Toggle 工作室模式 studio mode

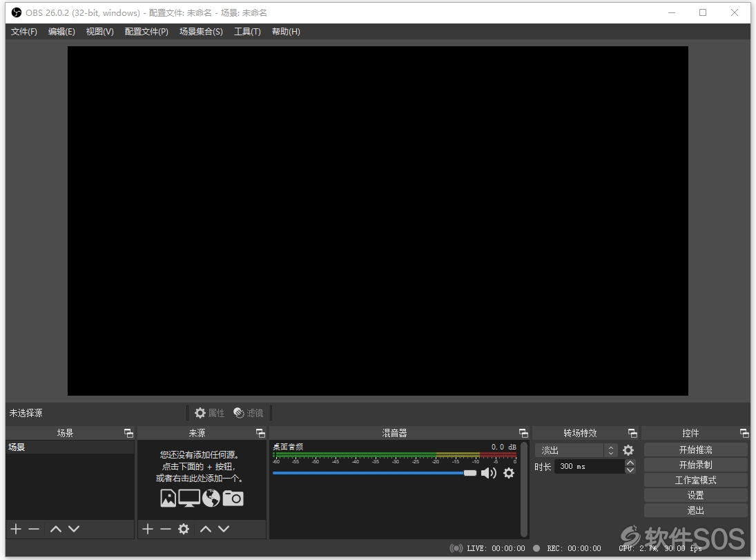(695, 481)
